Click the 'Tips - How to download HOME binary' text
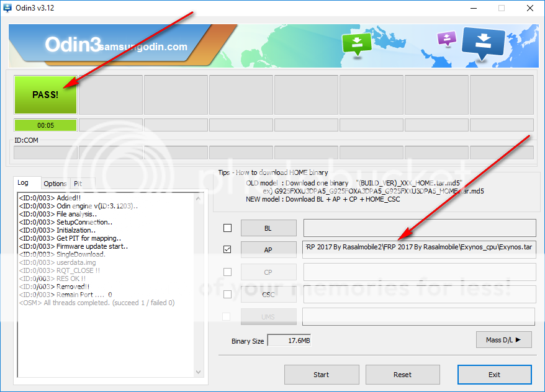545x392 pixels. [x=273, y=172]
